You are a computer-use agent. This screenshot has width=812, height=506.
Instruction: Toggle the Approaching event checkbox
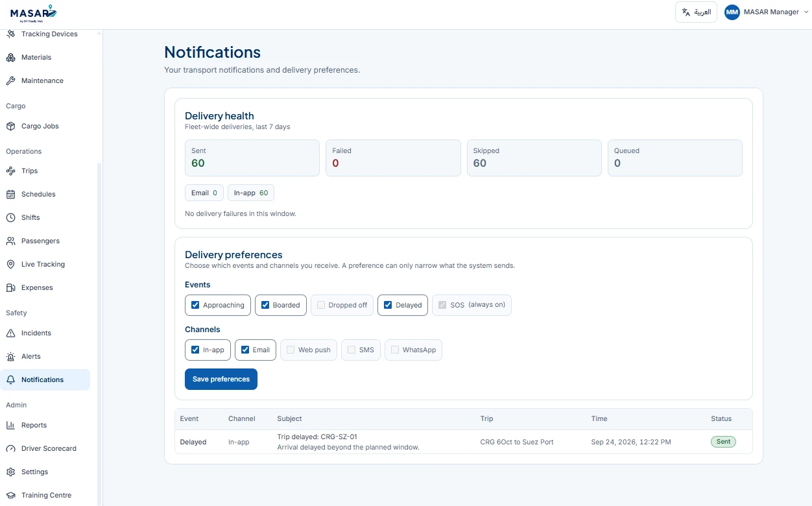(x=195, y=305)
